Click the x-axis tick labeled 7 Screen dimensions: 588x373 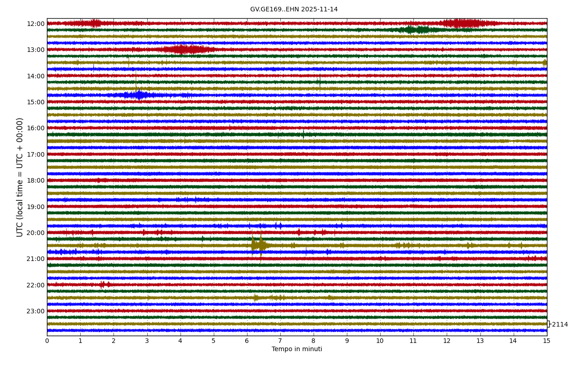(280, 341)
